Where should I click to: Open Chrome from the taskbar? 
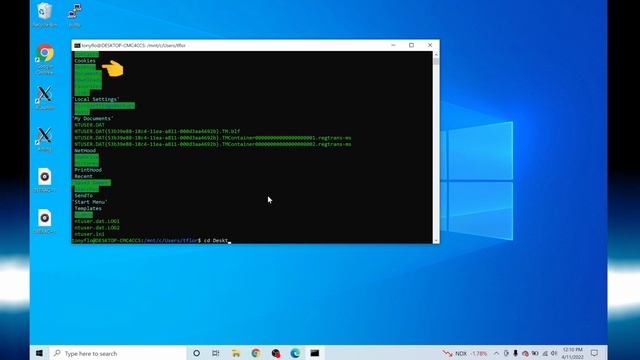point(256,353)
